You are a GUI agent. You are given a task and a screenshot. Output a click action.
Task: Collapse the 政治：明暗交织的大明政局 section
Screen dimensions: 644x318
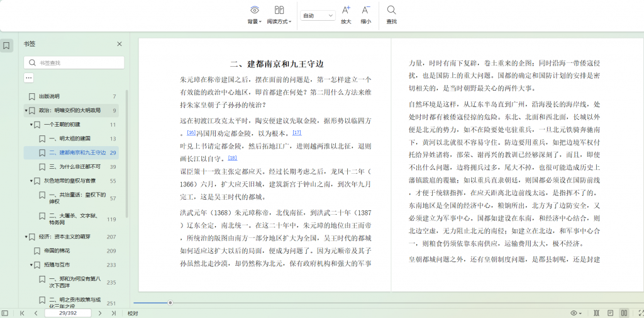(26, 111)
